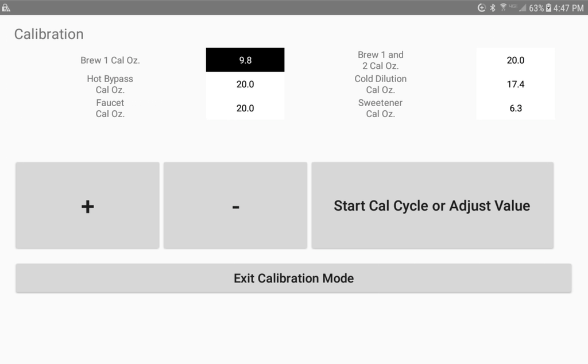Tap the Wi-Fi signal icon
This screenshot has height=364, width=588.
pyautogui.click(x=504, y=7)
